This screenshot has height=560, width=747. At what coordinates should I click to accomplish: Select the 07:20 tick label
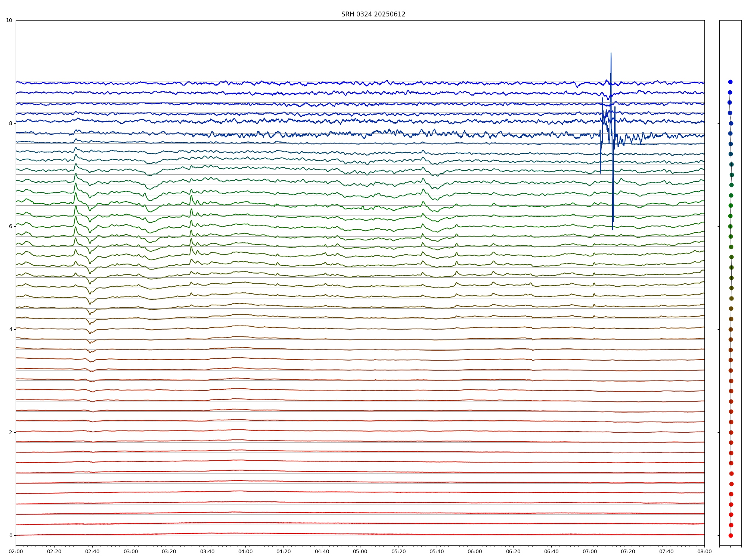pos(628,551)
